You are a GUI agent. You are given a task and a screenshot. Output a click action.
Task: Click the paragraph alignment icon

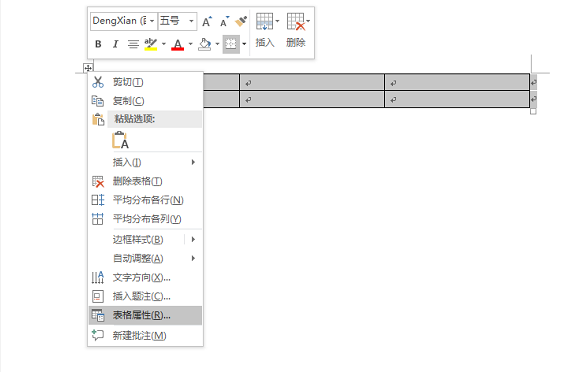tap(133, 44)
